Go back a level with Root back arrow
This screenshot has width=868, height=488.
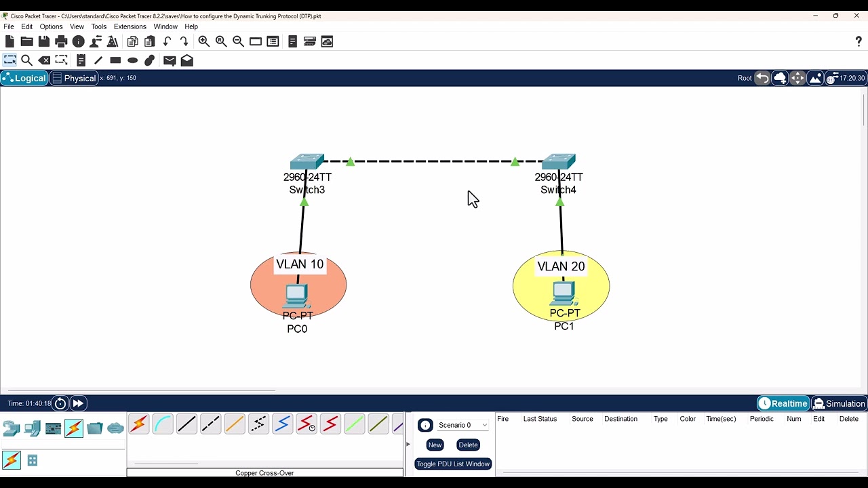pos(762,78)
